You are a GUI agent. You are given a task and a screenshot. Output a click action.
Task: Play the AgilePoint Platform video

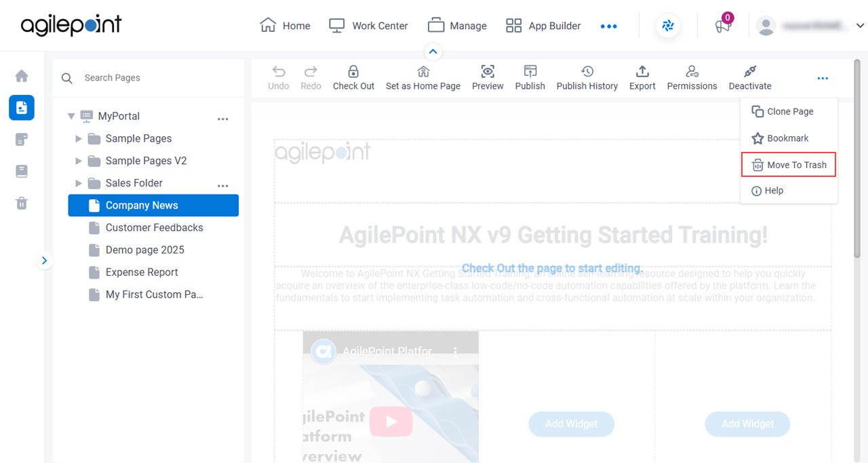(391, 422)
